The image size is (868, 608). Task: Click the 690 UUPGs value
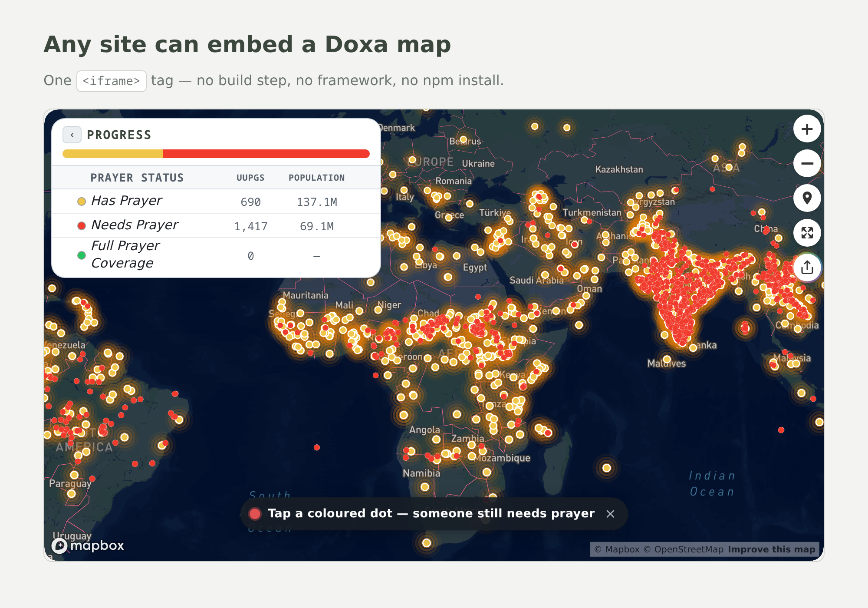[x=251, y=202]
